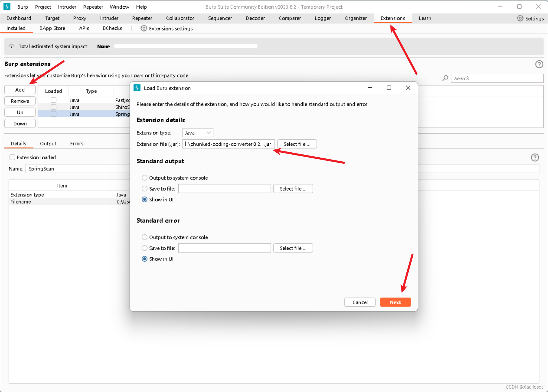This screenshot has height=392, width=548.
Task: Open the Repeater menu in menu bar
Action: coord(93,7)
